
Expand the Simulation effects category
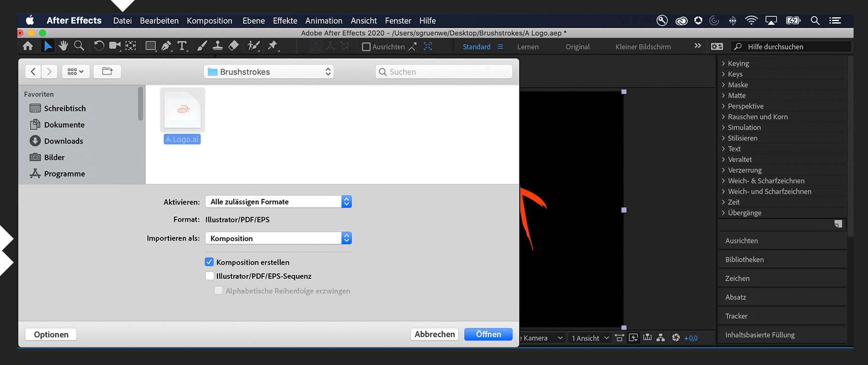pos(723,127)
